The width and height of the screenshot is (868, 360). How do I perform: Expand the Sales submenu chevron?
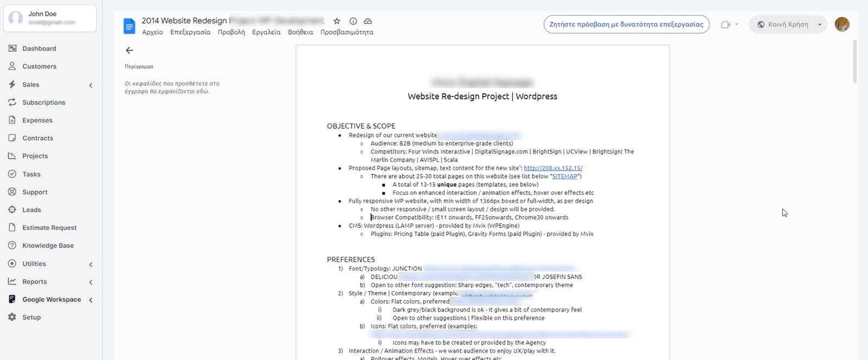(x=91, y=85)
